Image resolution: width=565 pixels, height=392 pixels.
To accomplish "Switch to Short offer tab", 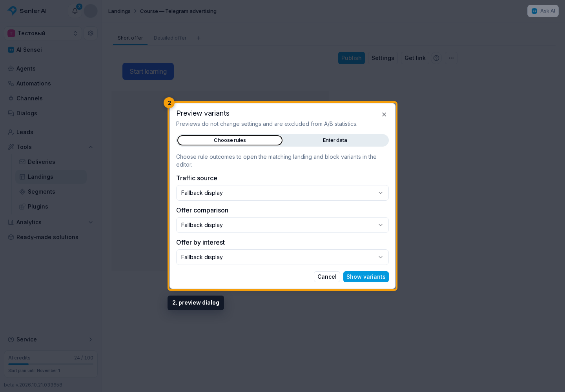I will (130, 38).
